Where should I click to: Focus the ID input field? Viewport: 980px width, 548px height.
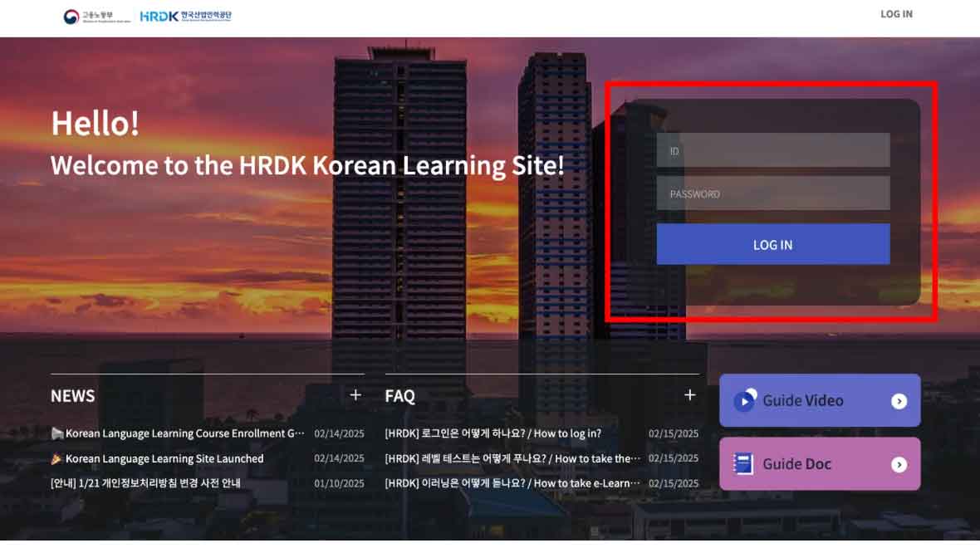click(x=772, y=150)
